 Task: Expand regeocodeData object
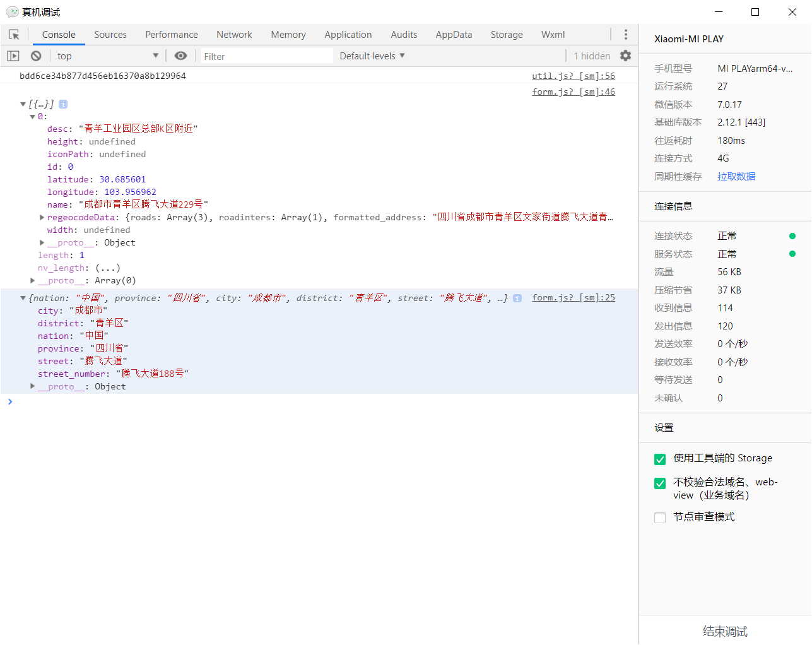tap(42, 218)
